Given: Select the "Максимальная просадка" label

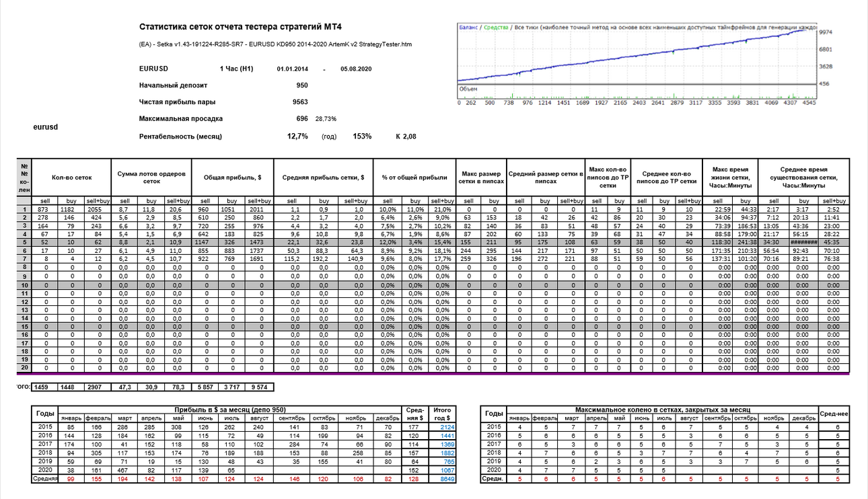Looking at the screenshot, I should [181, 118].
